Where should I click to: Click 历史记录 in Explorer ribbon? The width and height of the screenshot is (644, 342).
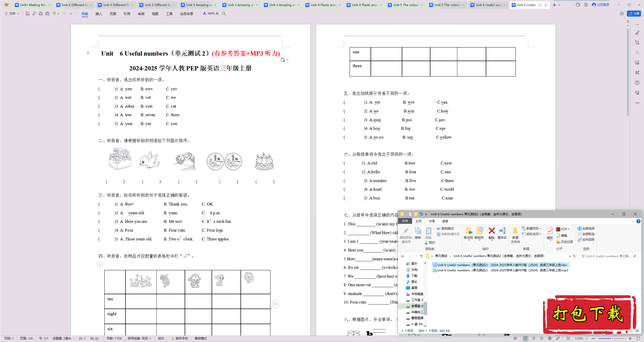[x=565, y=242]
